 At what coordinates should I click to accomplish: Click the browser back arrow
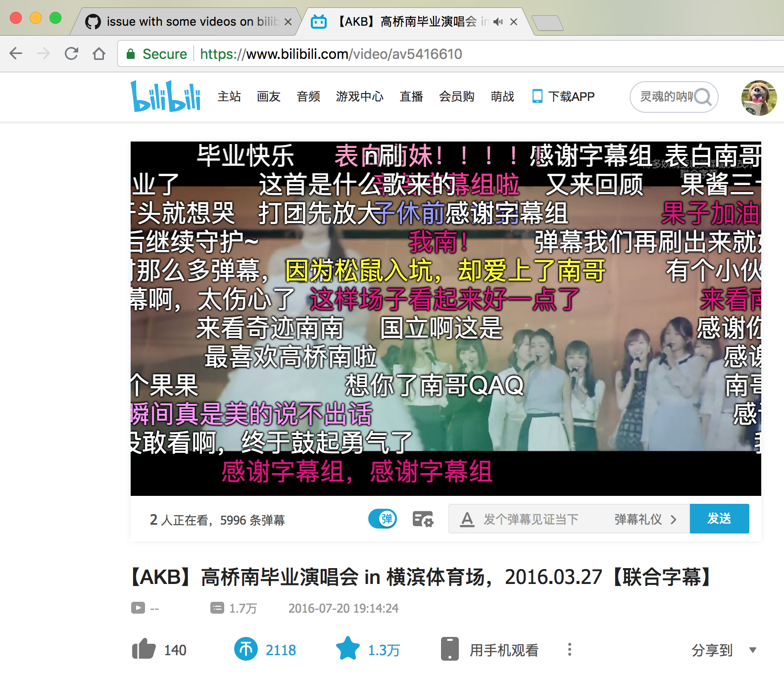[x=16, y=53]
